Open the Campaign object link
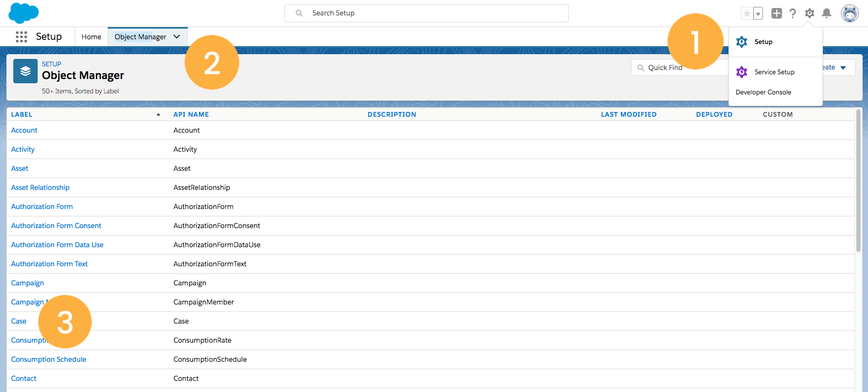 coord(28,283)
